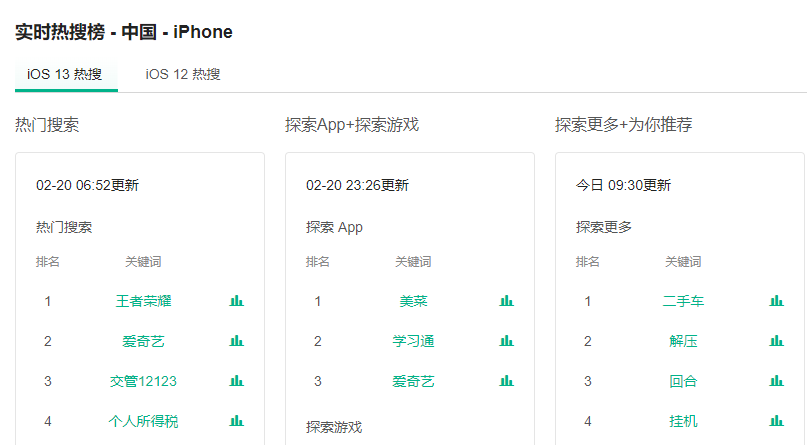Image resolution: width=809 pixels, height=447 pixels.
Task: Open keyword link 美菜
Action: pyautogui.click(x=413, y=301)
